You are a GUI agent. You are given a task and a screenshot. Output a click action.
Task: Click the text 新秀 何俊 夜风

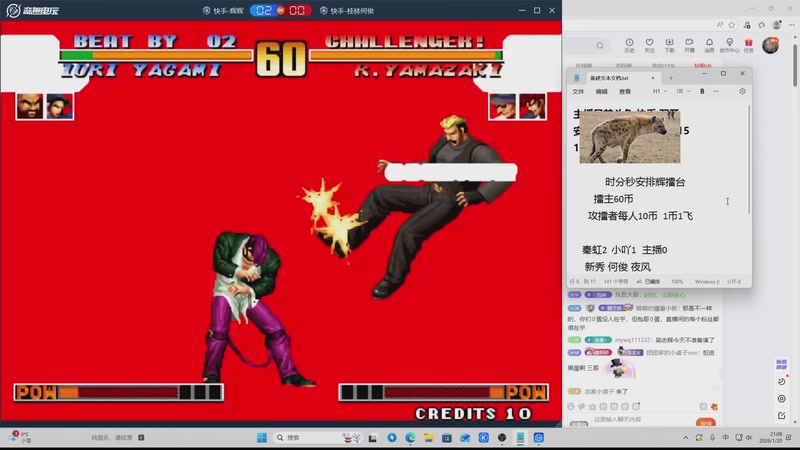pyautogui.click(x=618, y=267)
